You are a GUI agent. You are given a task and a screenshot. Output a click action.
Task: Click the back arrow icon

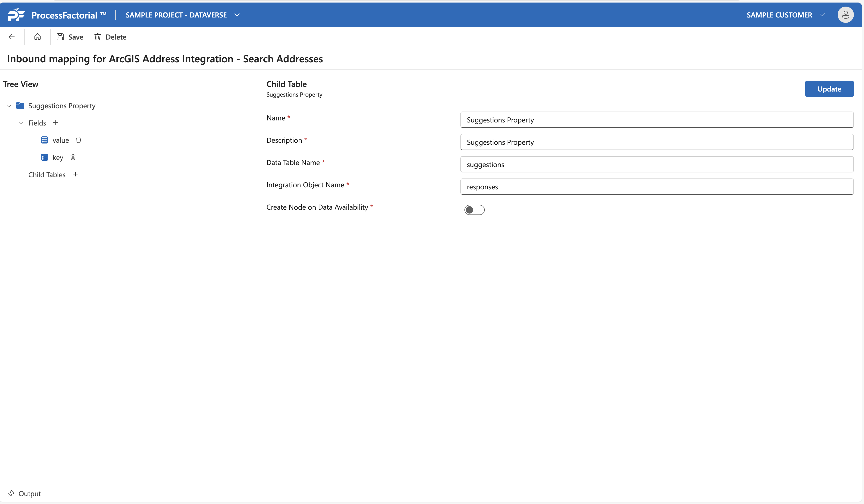click(12, 37)
